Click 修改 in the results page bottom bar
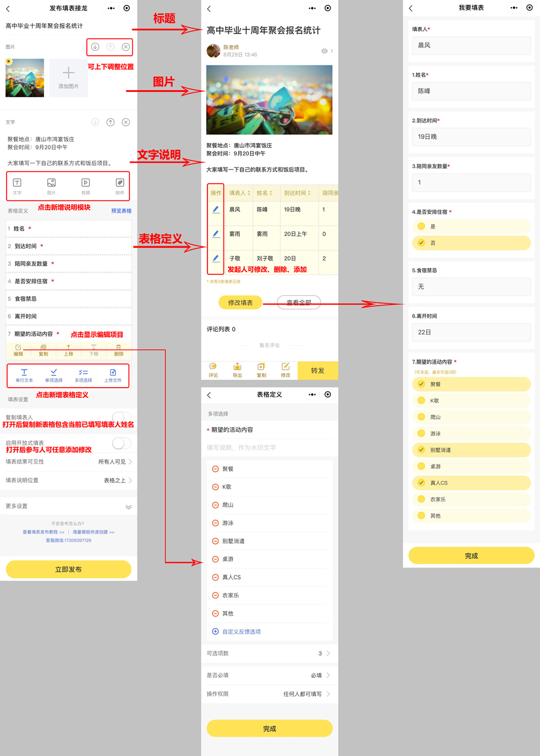540x756 pixels. (286, 370)
